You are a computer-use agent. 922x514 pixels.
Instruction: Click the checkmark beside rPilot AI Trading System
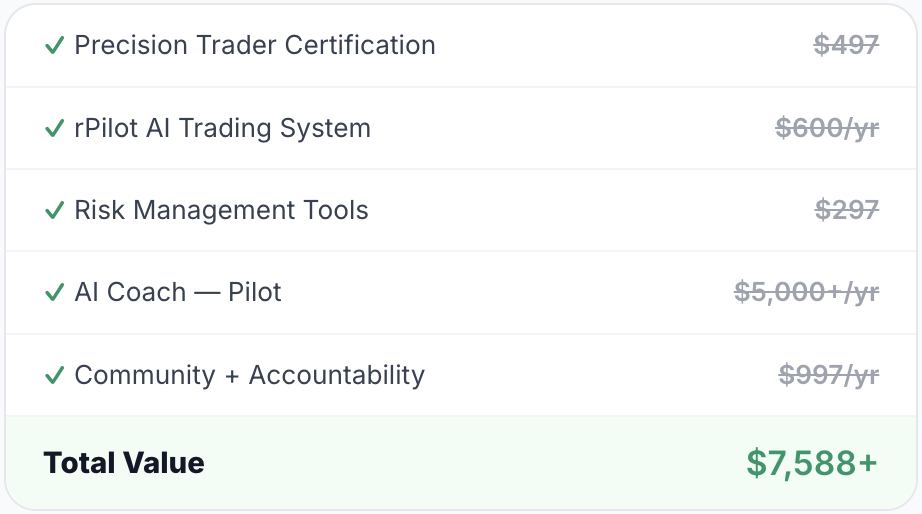[54, 129]
